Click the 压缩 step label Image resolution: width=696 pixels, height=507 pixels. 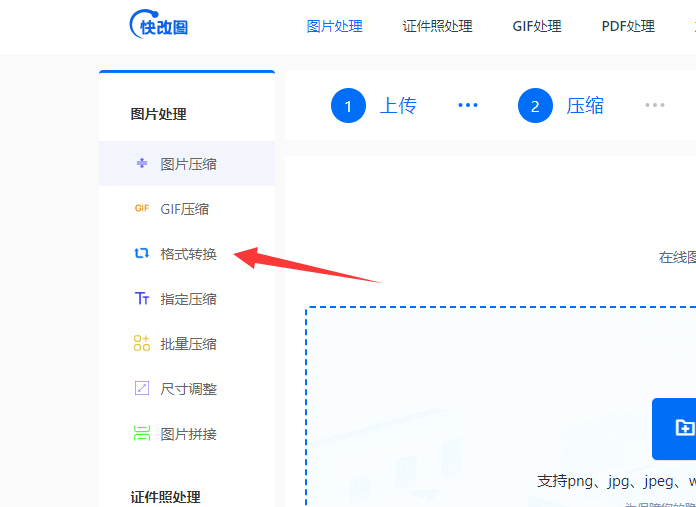(585, 106)
